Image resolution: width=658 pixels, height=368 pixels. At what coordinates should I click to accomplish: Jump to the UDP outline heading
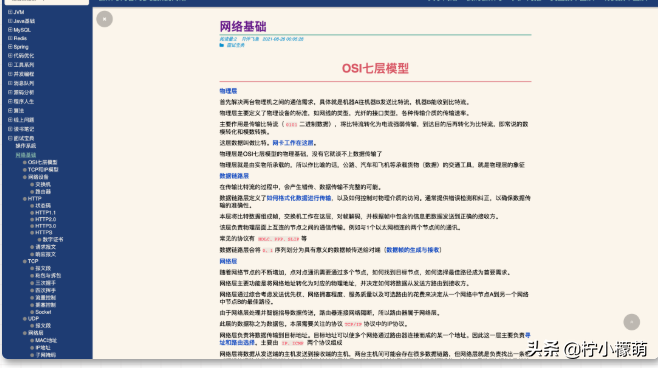click(x=33, y=319)
